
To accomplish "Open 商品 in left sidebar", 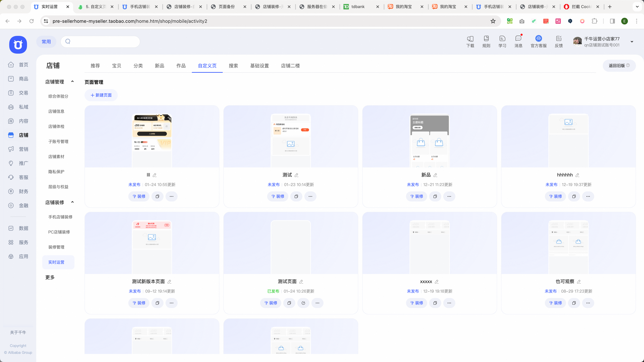I will [18, 79].
